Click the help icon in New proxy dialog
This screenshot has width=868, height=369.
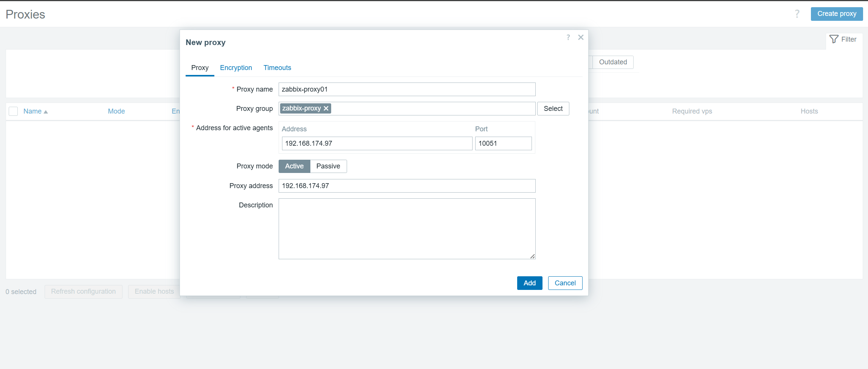[x=568, y=37]
